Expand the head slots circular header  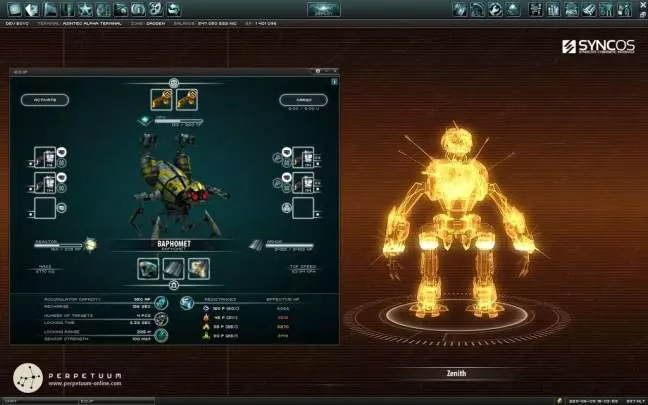(173, 82)
